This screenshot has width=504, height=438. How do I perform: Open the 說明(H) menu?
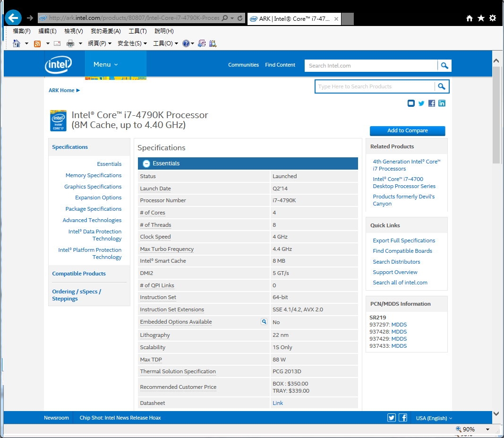click(x=164, y=31)
